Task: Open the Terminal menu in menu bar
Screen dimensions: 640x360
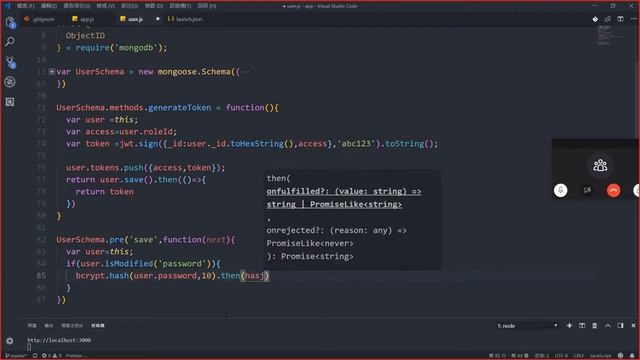Action: click(180, 6)
